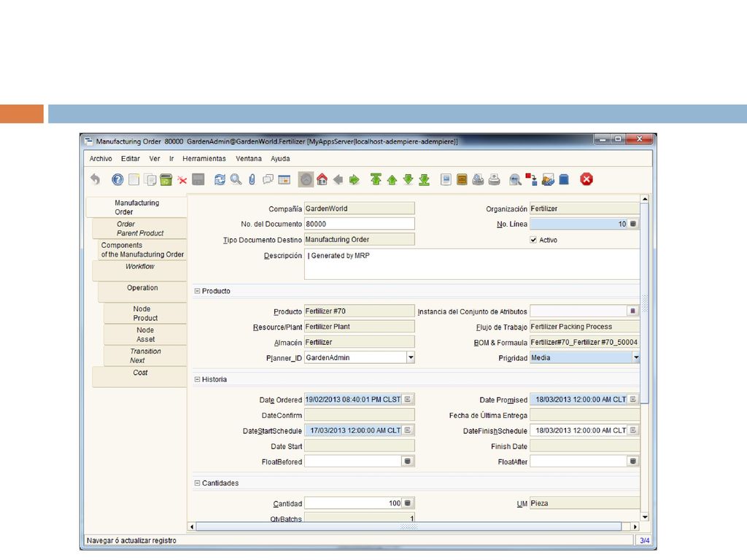
Task: Switch to Components of the Manufacturing Order tab
Action: [x=142, y=250]
